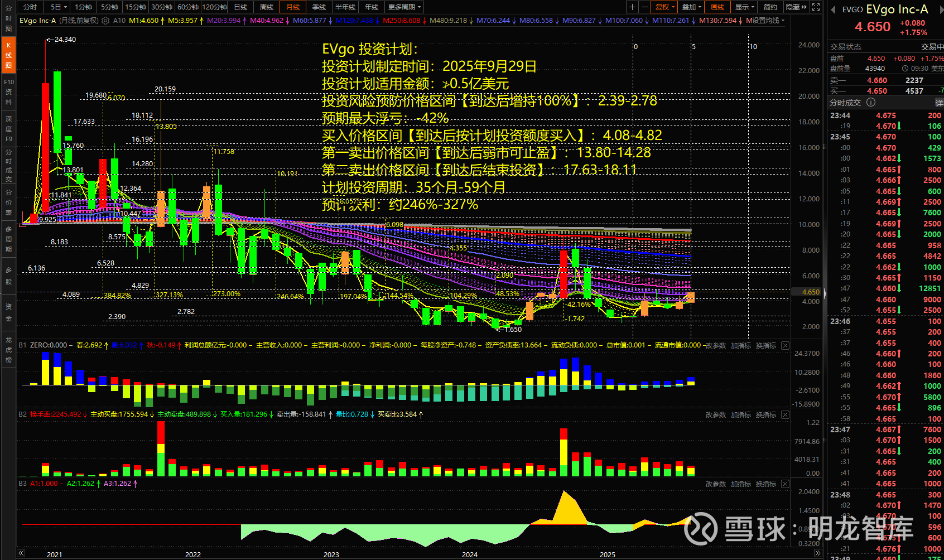
Task: Switch to the 60分钟 period
Action: pos(188,7)
